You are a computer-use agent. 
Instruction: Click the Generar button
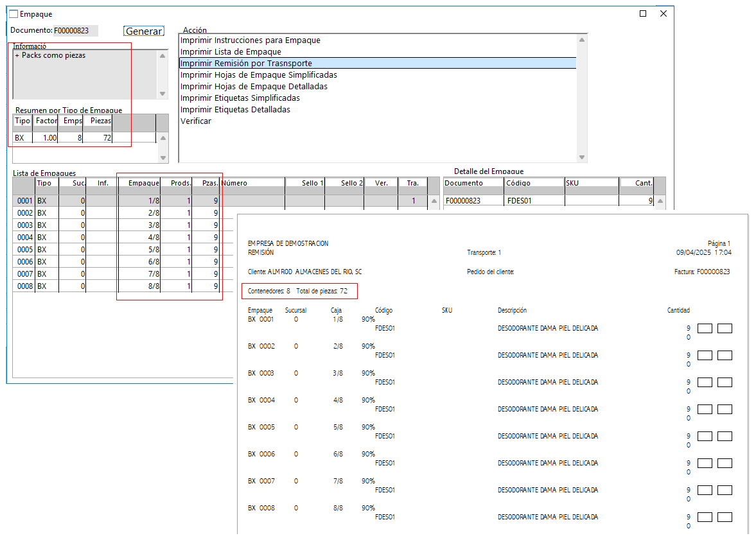point(144,31)
